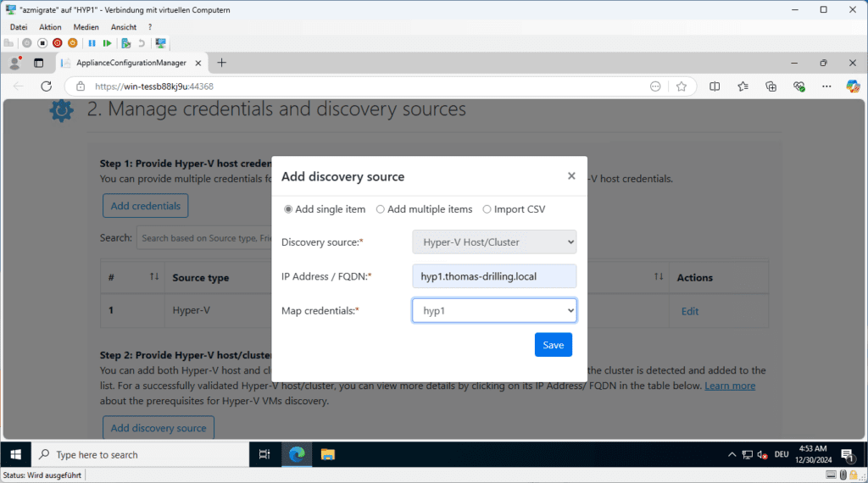This screenshot has width=868, height=483.
Task: Open the Medien menu
Action: tap(86, 26)
